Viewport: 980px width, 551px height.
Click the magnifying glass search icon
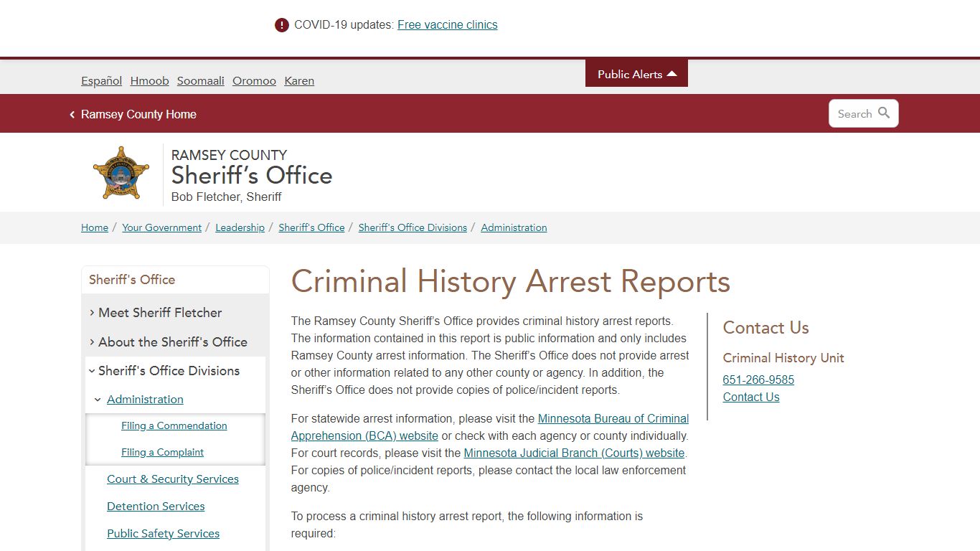coord(884,113)
